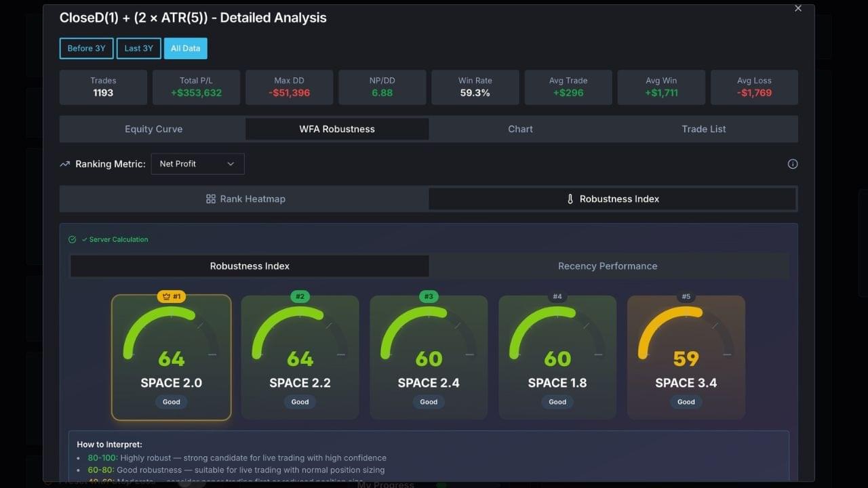
Task: Click the Max DD -$51,396 value
Action: pyautogui.click(x=289, y=93)
